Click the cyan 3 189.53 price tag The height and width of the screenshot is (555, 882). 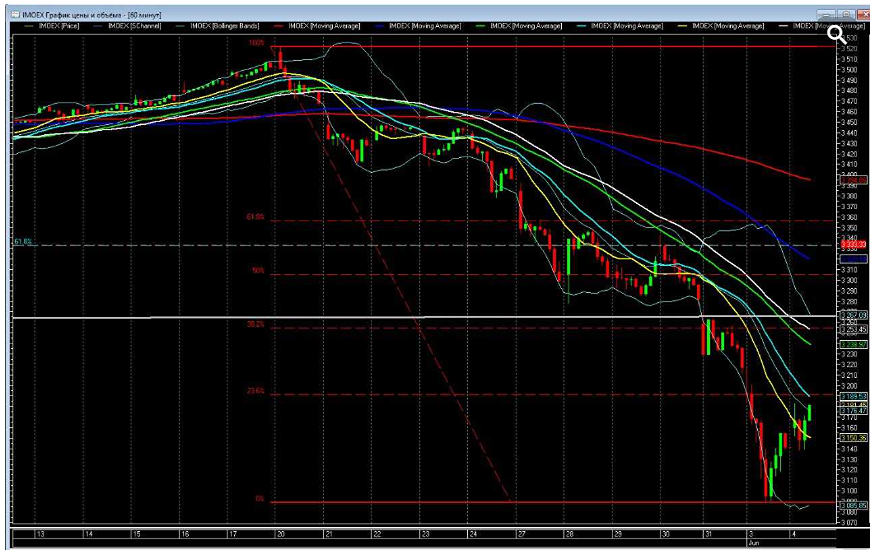point(853,396)
